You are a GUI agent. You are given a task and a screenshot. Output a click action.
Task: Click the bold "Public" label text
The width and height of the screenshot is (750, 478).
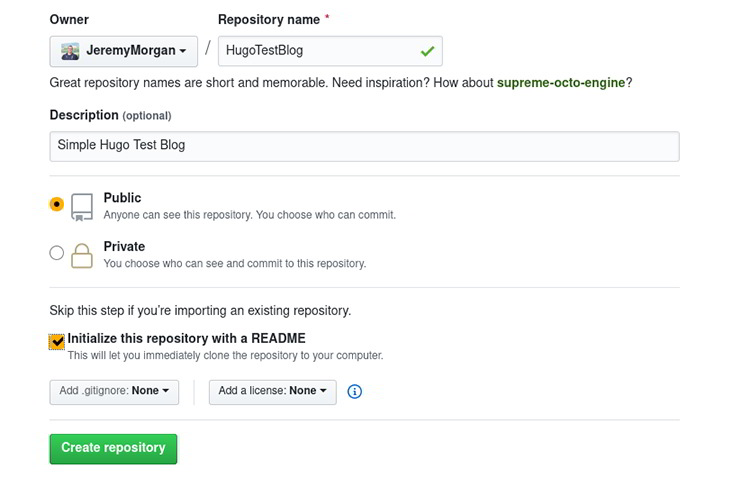pos(123,198)
